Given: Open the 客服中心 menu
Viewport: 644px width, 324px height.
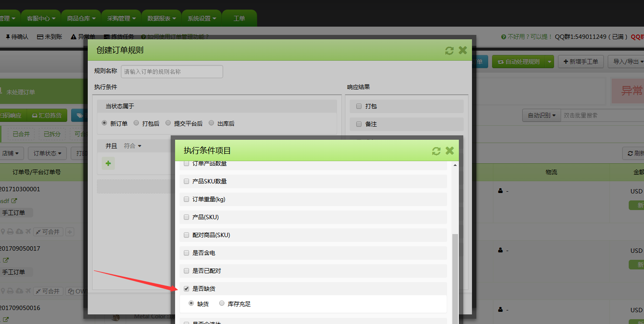Looking at the screenshot, I should click(x=41, y=18).
